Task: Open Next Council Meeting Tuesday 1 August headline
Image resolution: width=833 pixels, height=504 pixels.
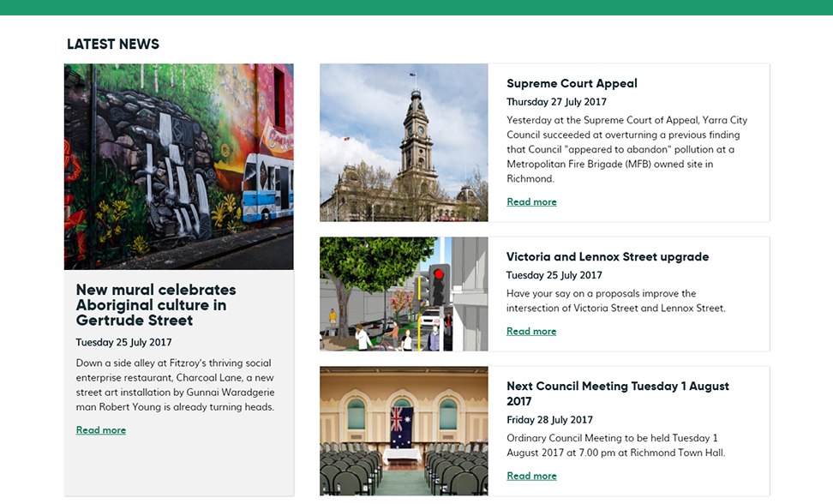Action: click(617, 393)
